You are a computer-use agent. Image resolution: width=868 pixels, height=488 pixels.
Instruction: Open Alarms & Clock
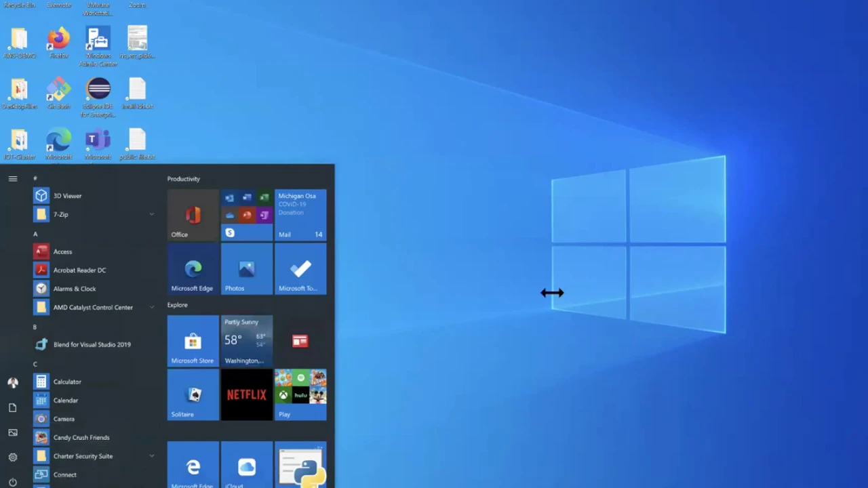(94, 289)
